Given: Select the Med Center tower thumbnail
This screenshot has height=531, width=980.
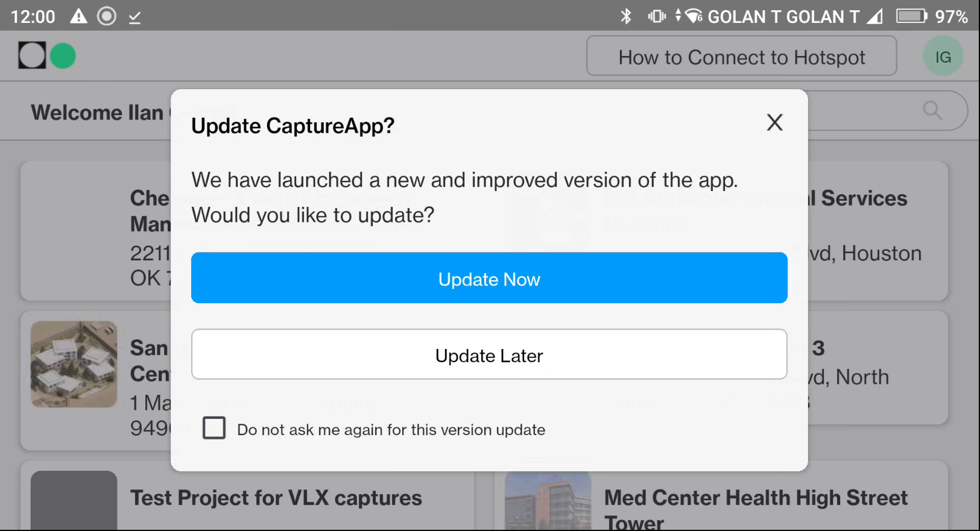Looking at the screenshot, I should click(x=548, y=501).
